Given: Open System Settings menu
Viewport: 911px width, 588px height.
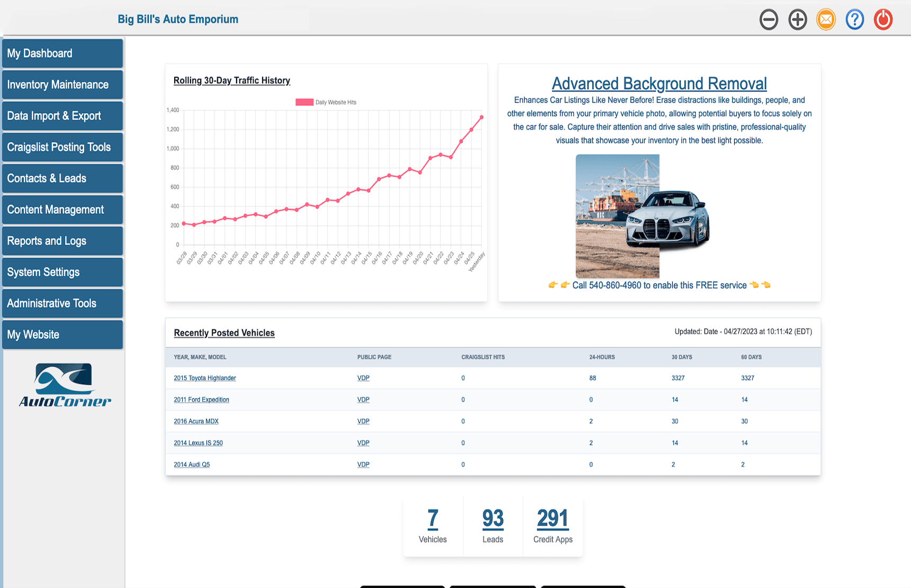Looking at the screenshot, I should tap(62, 272).
